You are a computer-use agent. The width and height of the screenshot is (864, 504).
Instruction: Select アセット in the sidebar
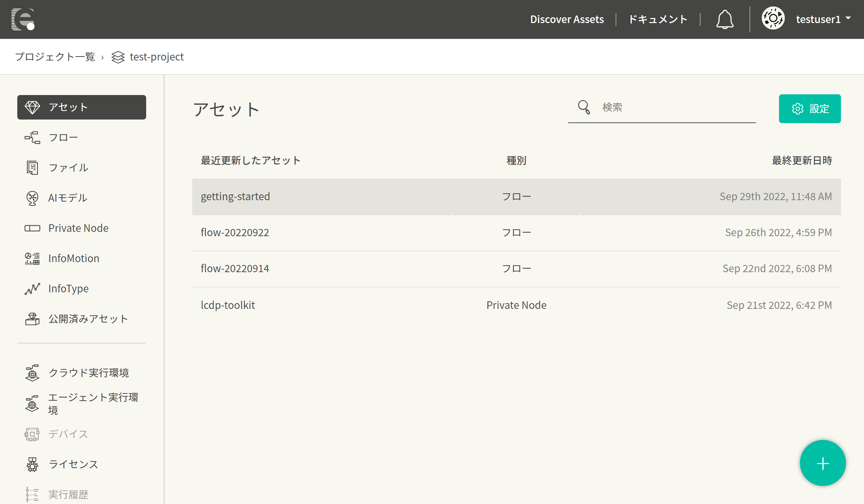tap(82, 107)
